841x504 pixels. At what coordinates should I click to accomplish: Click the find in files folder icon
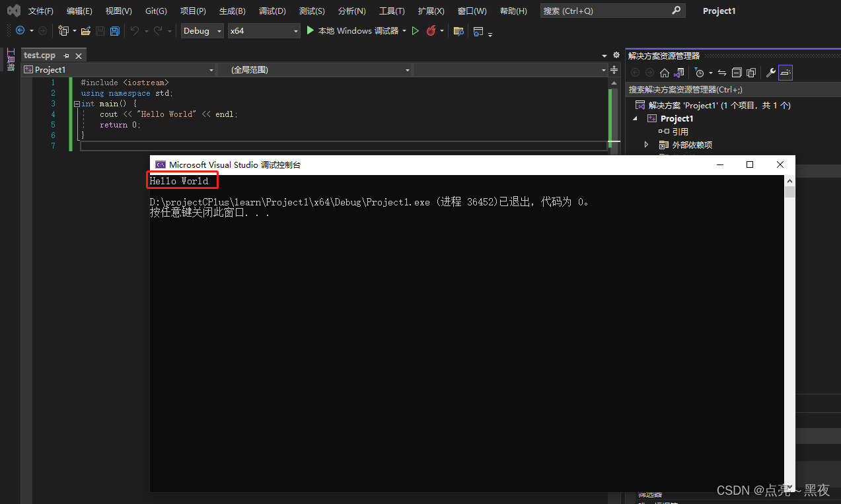(458, 31)
